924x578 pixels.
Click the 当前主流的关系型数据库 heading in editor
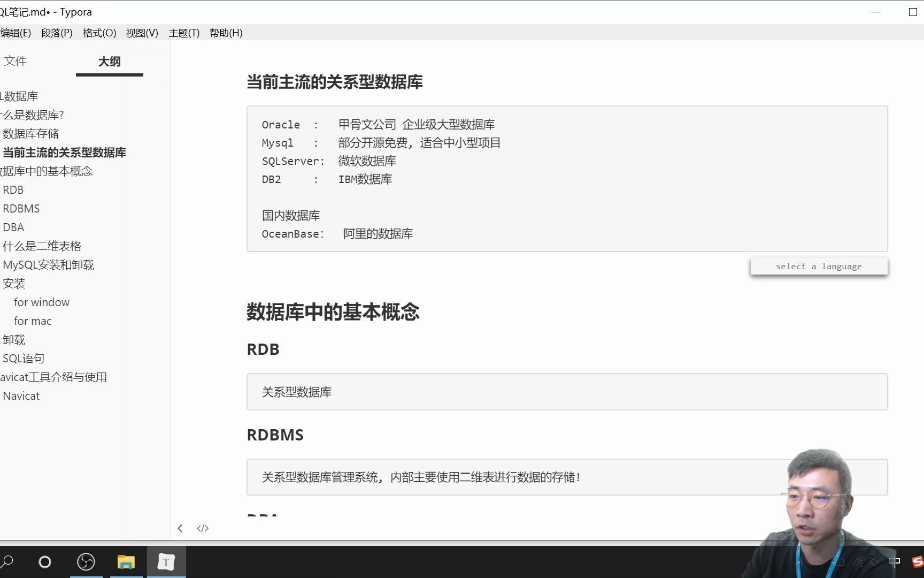(335, 82)
